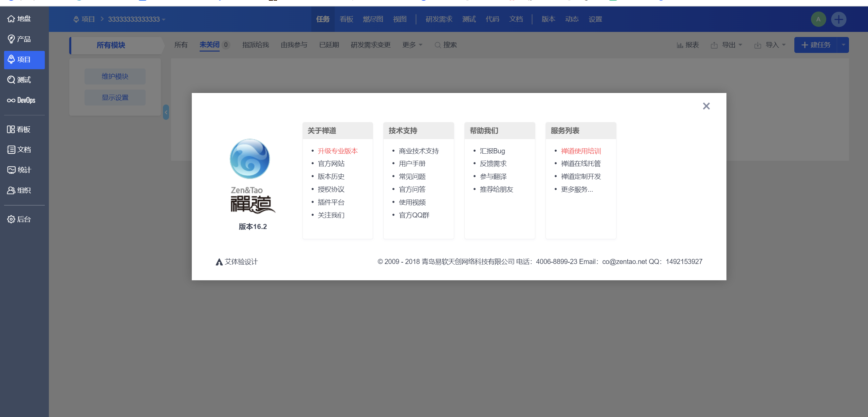Select the 已延期 delayed filter tab

click(x=329, y=45)
